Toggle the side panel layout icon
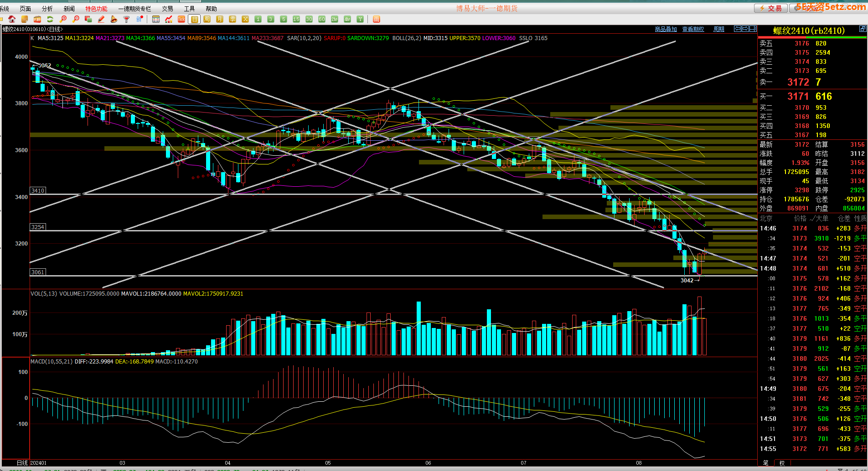 tap(753, 29)
